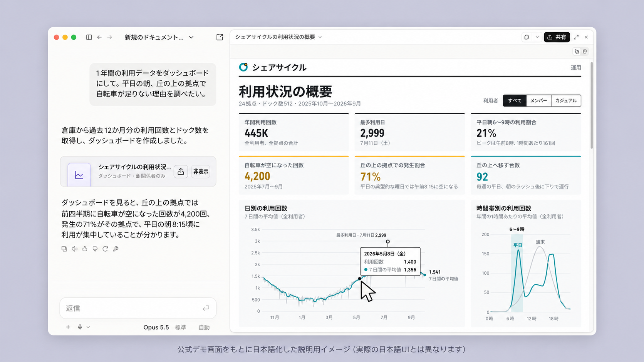Screen dimensions: 644x362
Task: Copy the assistant response
Action: point(64,249)
